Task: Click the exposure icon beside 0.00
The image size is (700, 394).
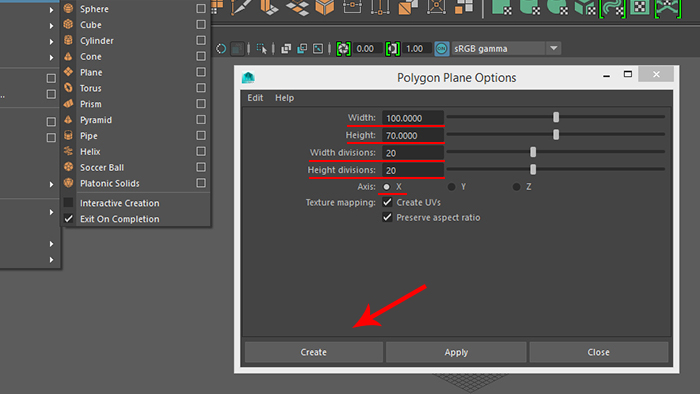Action: tap(343, 49)
